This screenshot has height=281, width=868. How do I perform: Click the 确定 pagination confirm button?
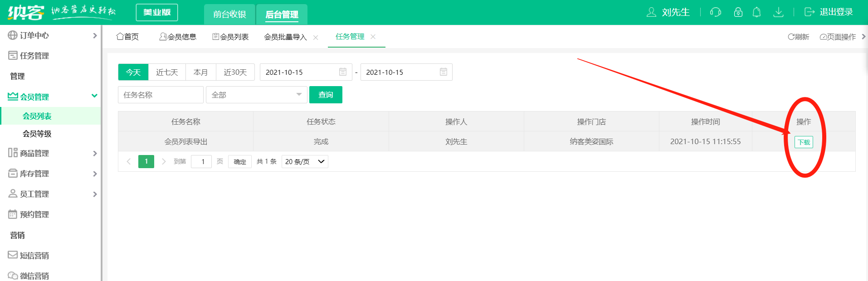(240, 161)
